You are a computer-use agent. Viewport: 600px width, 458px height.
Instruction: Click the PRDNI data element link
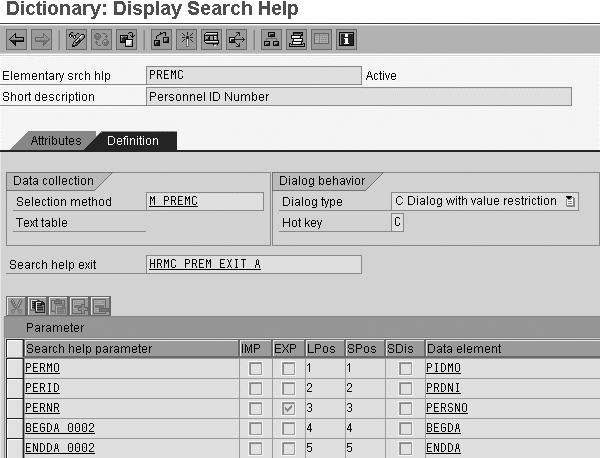point(443,388)
